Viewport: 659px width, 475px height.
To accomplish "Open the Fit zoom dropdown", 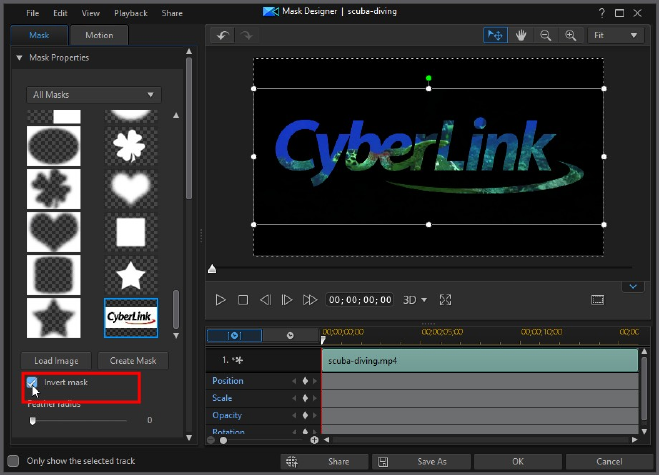I will [615, 35].
